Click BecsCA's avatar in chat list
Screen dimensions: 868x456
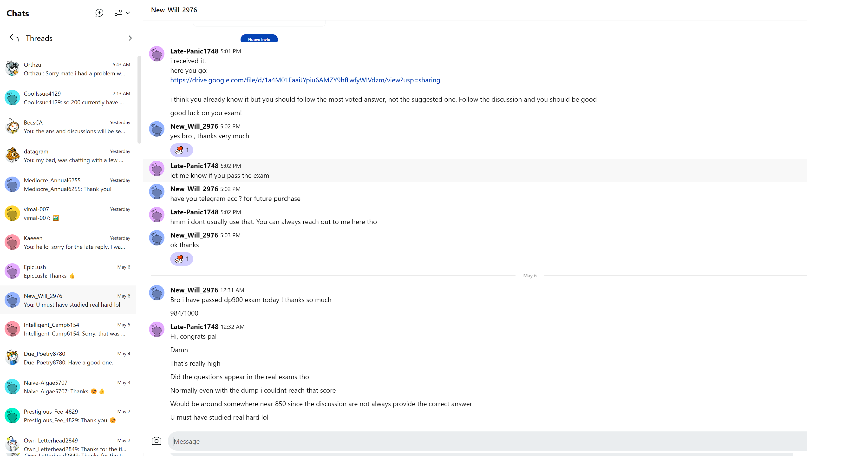[x=13, y=127]
